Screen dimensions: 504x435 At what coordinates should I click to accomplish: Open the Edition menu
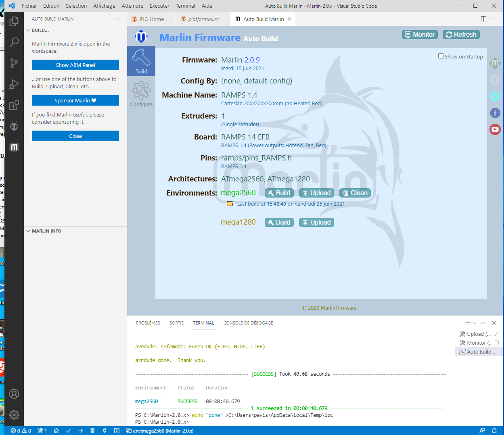pos(51,6)
